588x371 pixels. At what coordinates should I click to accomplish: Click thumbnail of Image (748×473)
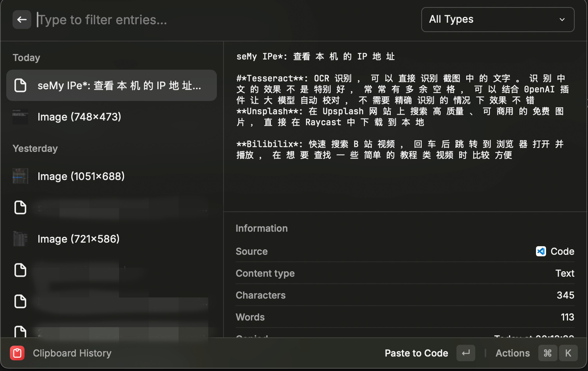pos(20,117)
